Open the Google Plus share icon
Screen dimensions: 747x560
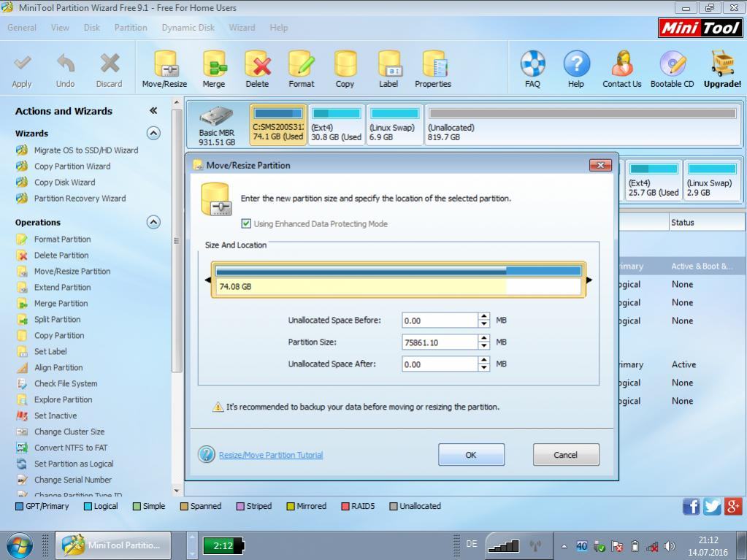733,506
